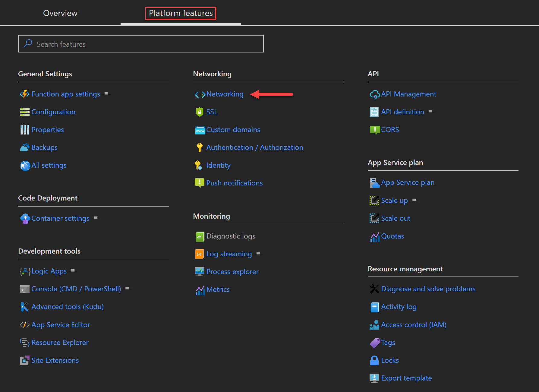Click the Advanced tools Kudu icon
The height and width of the screenshot is (392, 539).
pos(24,307)
